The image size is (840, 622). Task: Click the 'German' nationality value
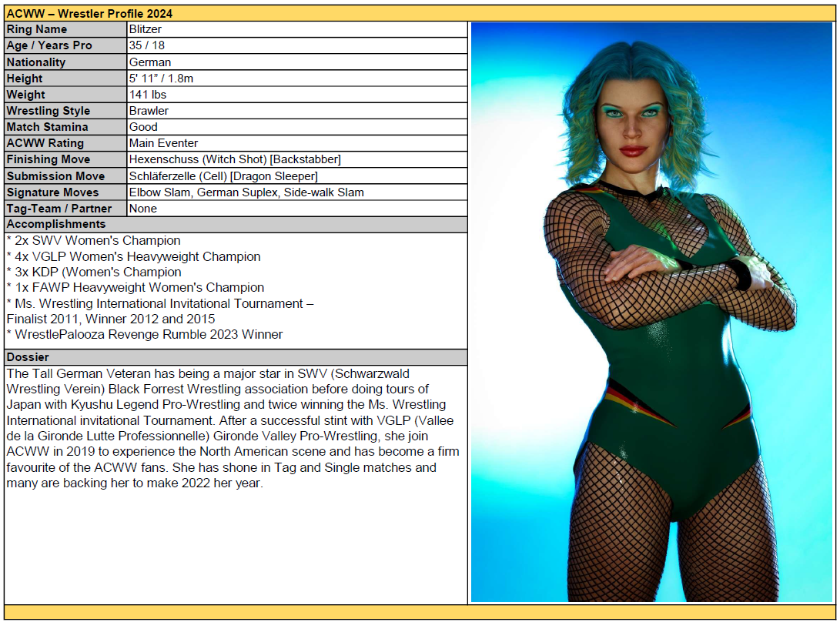tap(150, 62)
